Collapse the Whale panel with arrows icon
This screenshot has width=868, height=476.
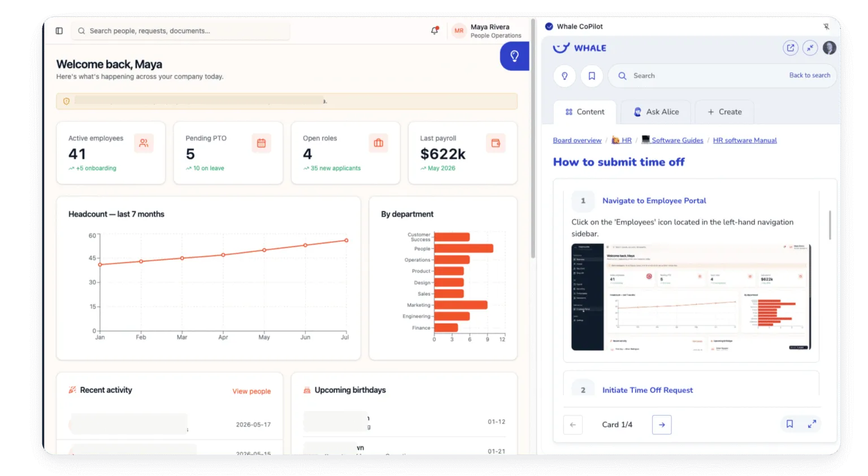tap(810, 48)
